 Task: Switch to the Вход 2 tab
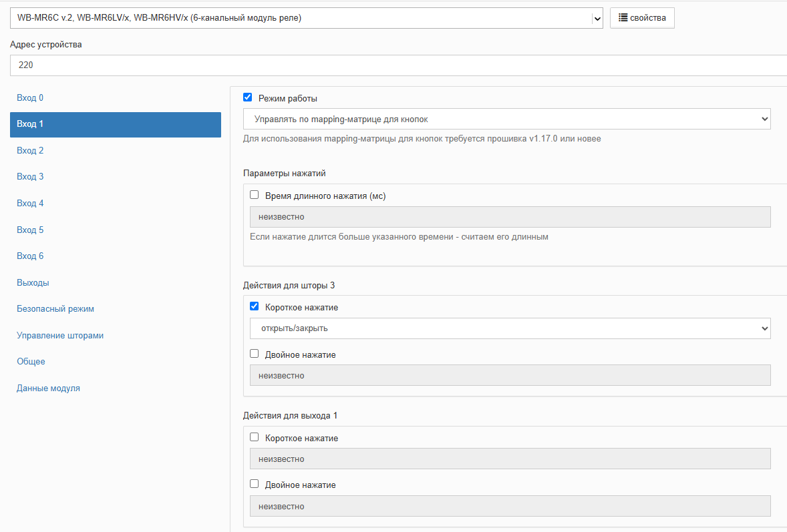click(30, 151)
